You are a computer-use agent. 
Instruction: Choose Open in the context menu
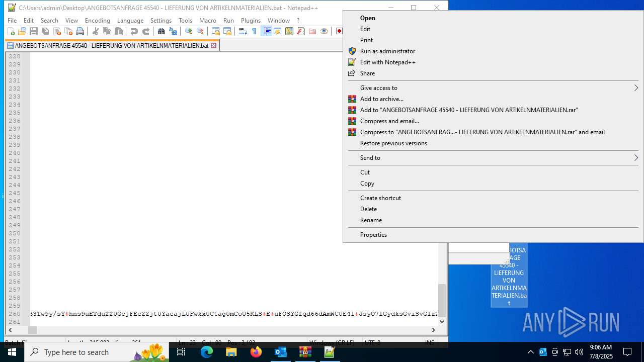point(368,18)
